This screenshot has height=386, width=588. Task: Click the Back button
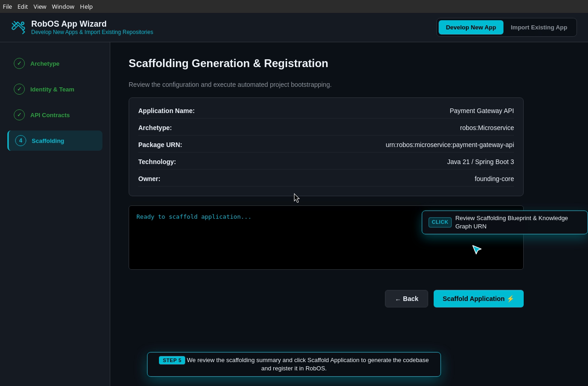(x=407, y=299)
